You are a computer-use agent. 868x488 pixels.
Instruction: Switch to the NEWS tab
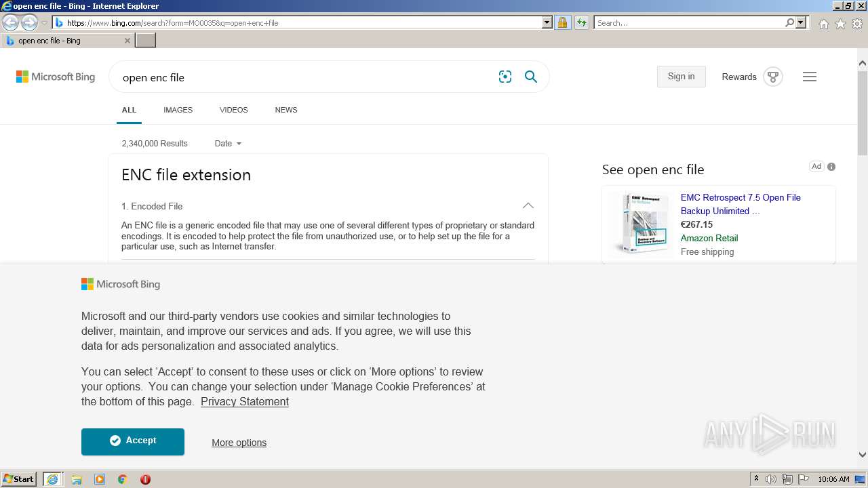pos(286,110)
